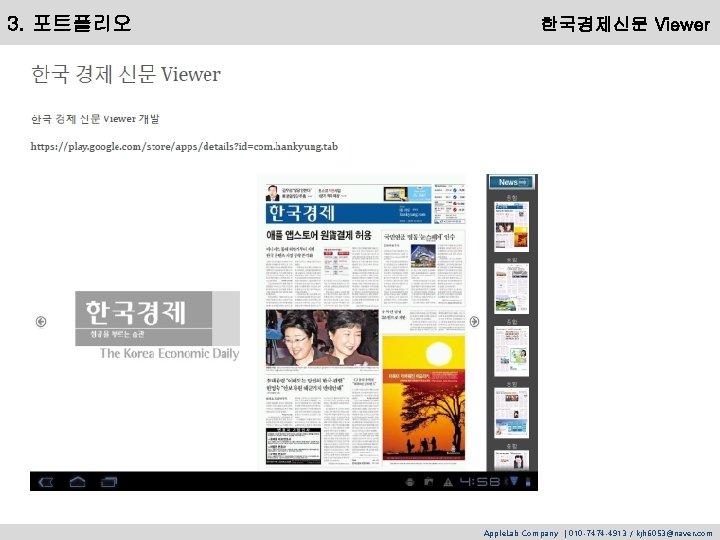The image size is (720, 540).
Task: Tap the photo of two women
Action: point(322,338)
